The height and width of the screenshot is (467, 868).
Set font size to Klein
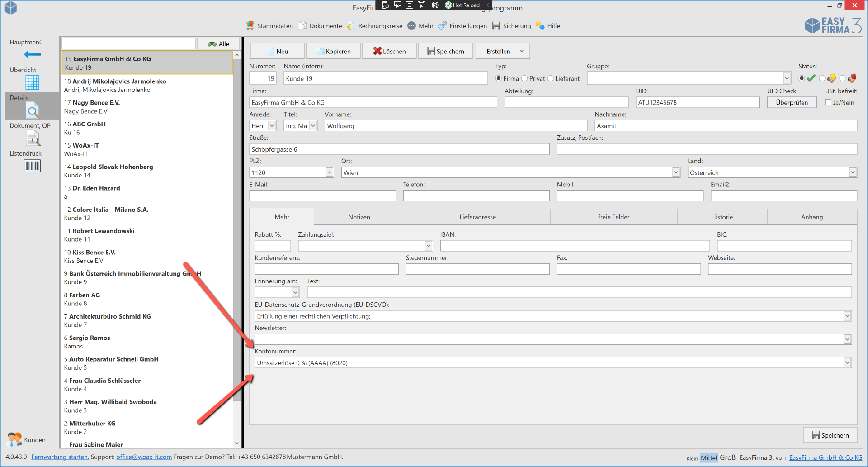pyautogui.click(x=692, y=458)
